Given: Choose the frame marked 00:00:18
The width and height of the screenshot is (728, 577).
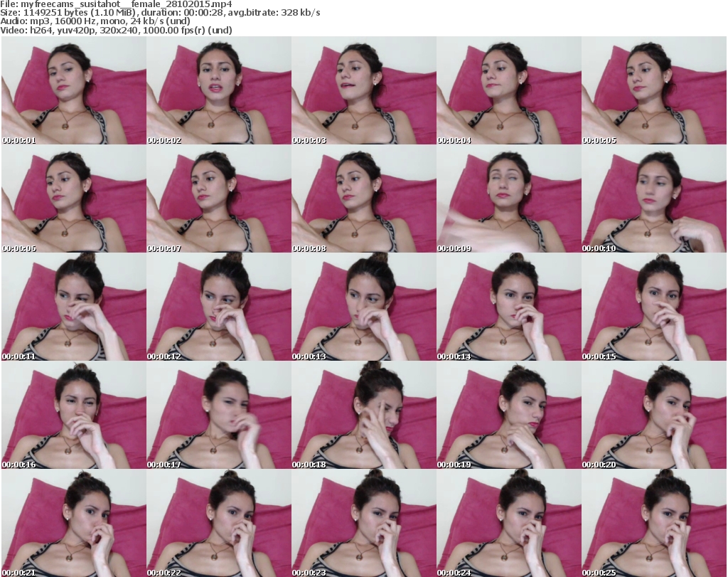Looking at the screenshot, I should (364, 415).
